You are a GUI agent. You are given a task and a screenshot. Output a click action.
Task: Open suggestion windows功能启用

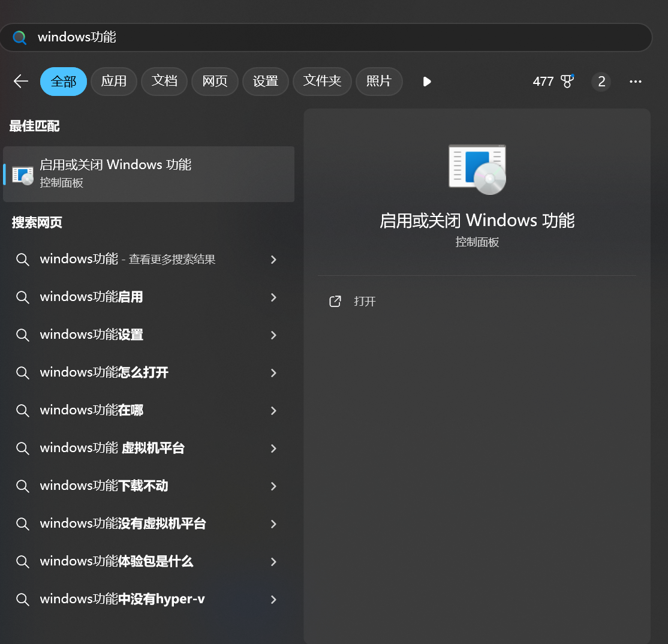point(148,297)
